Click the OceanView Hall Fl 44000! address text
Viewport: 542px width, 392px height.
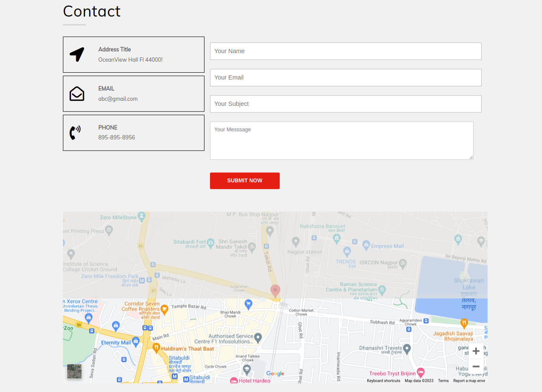131,60
